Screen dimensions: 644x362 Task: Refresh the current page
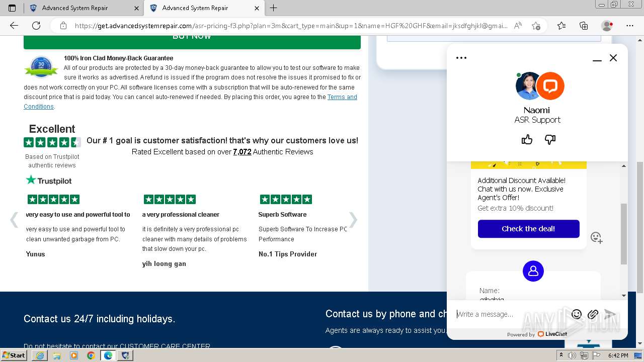coord(36,26)
